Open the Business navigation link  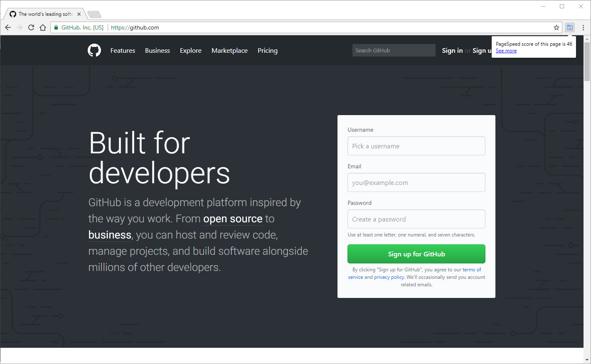pos(158,50)
